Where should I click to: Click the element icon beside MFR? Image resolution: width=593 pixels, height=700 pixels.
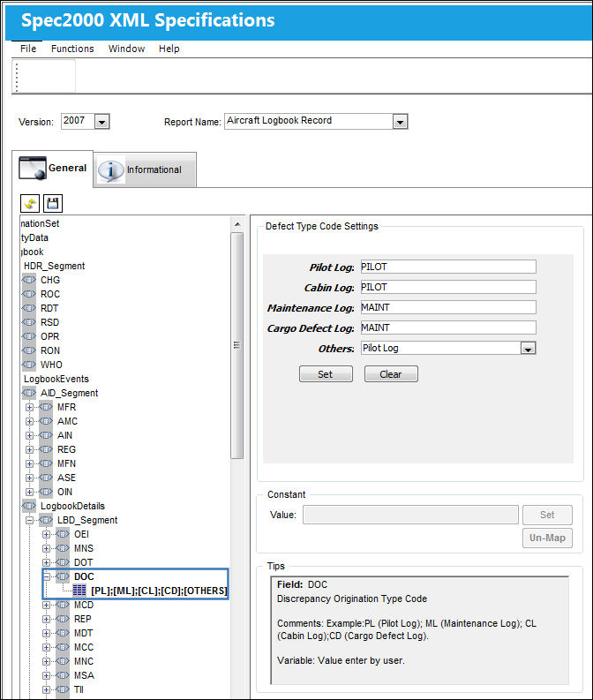coord(46,407)
